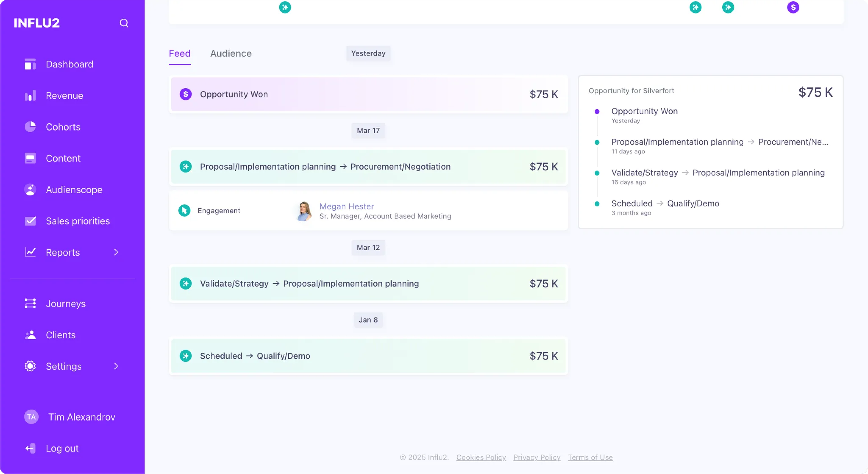Click the Revenue bar chart icon

[x=30, y=95]
